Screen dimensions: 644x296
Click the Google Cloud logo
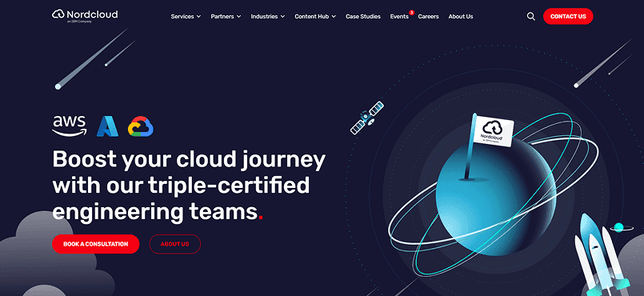[141, 126]
